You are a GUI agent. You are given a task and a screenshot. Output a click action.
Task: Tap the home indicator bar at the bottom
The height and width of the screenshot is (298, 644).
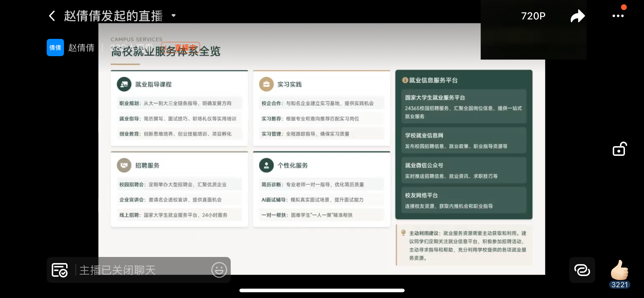[322, 290]
